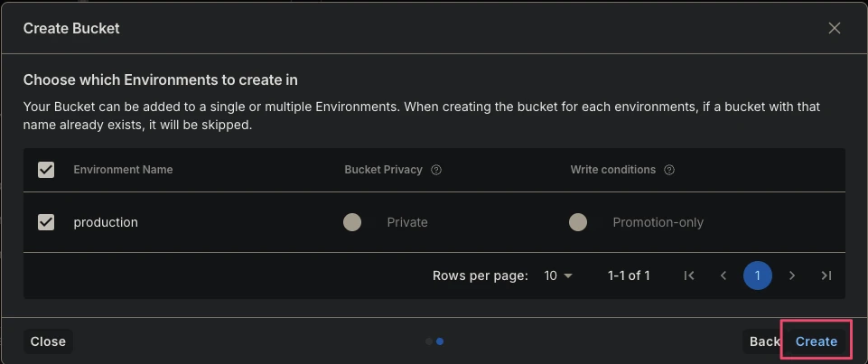Open the Write conditions help icon

[668, 170]
